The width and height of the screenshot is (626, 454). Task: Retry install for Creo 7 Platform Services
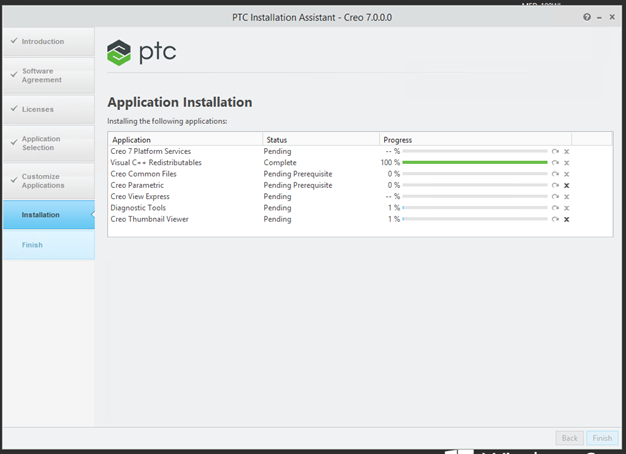555,152
